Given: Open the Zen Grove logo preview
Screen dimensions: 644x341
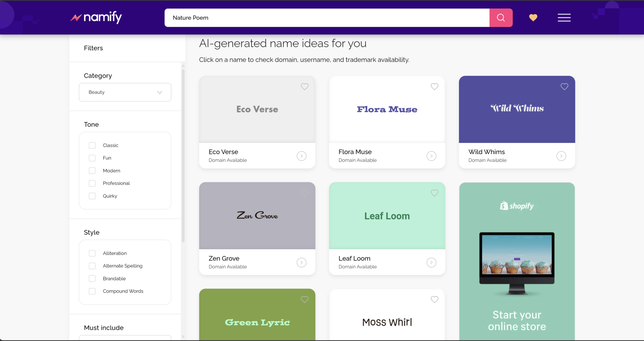Looking at the screenshot, I should pos(257,216).
